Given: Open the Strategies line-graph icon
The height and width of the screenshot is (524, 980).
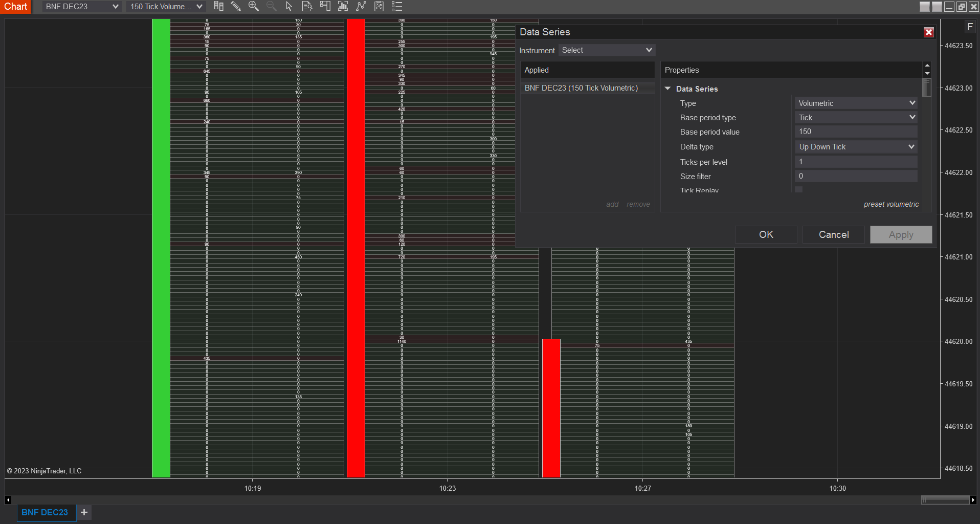Looking at the screenshot, I should (x=361, y=6).
